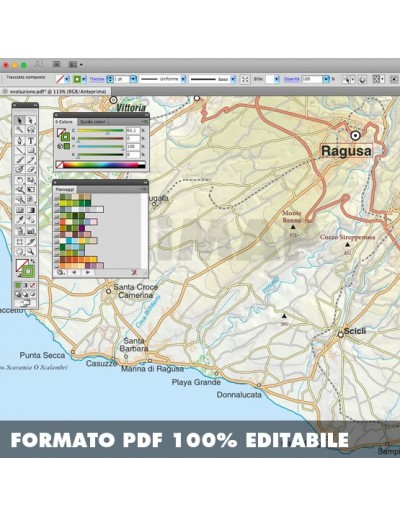Screen dimensions: 400x517
Task: Switch to the Guida colori tab
Action: [93, 122]
